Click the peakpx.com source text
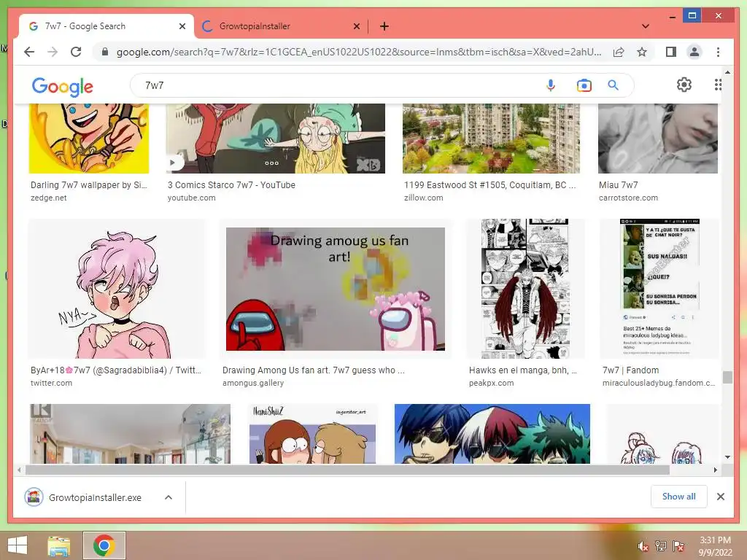Screen dimensions: 747x560 pos(491,383)
